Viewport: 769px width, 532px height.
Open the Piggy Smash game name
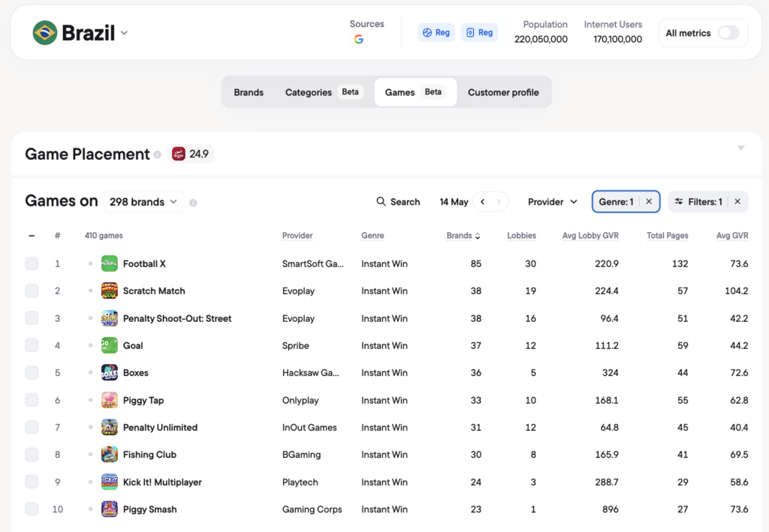149,509
